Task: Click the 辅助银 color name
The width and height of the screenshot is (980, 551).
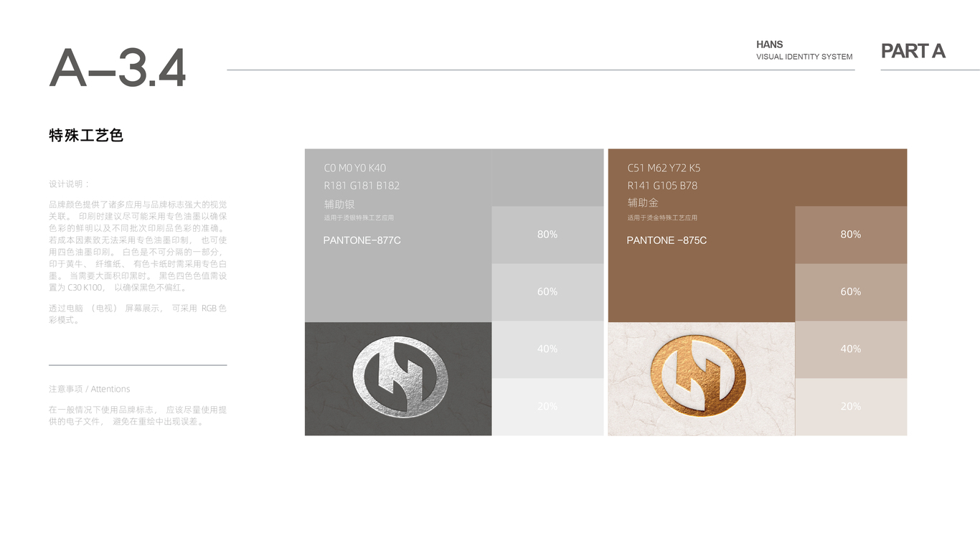Action: 339,204
